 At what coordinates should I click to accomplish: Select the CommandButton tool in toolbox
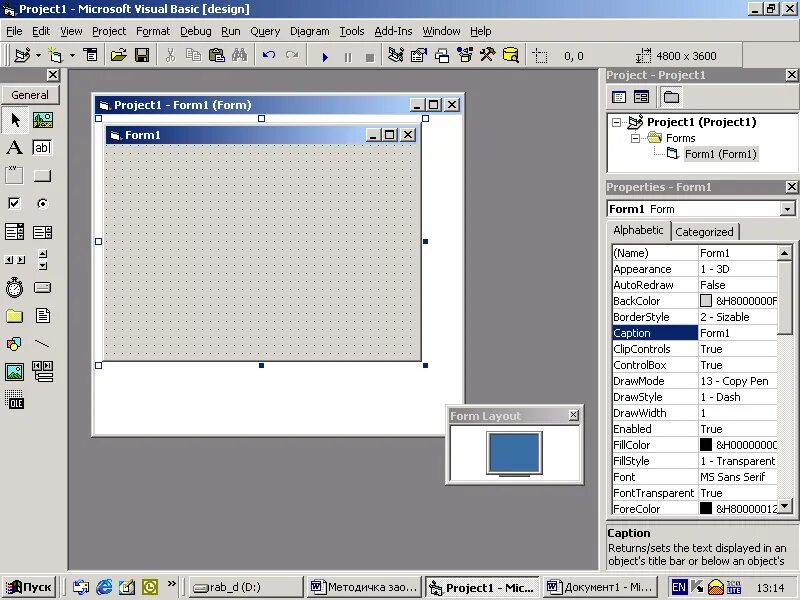click(42, 176)
